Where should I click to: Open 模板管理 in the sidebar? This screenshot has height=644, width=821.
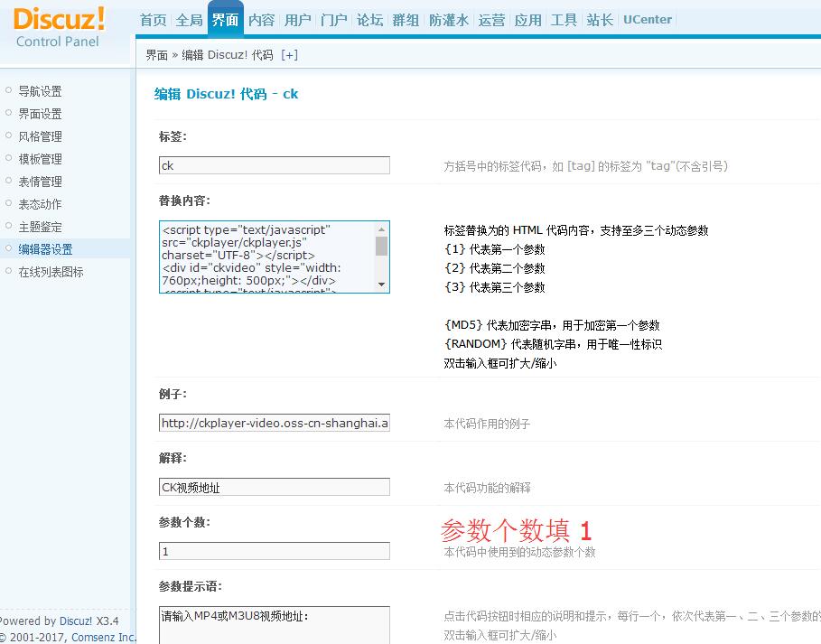[41, 159]
